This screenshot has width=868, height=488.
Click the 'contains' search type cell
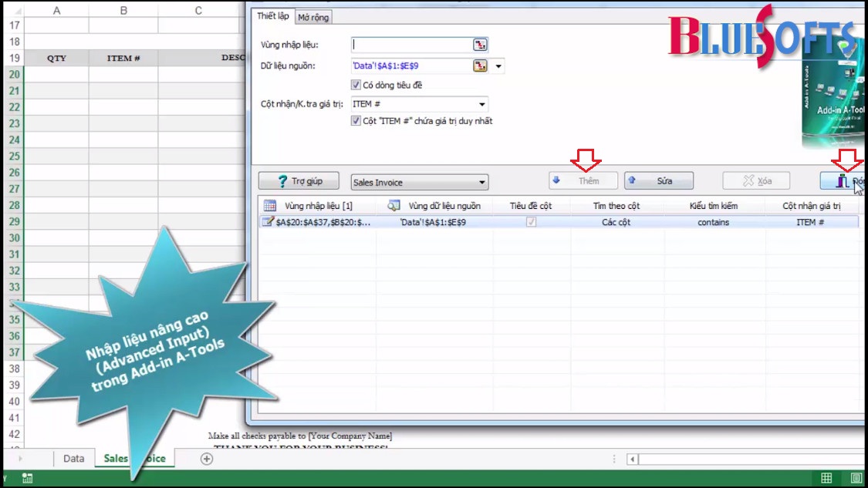point(713,223)
